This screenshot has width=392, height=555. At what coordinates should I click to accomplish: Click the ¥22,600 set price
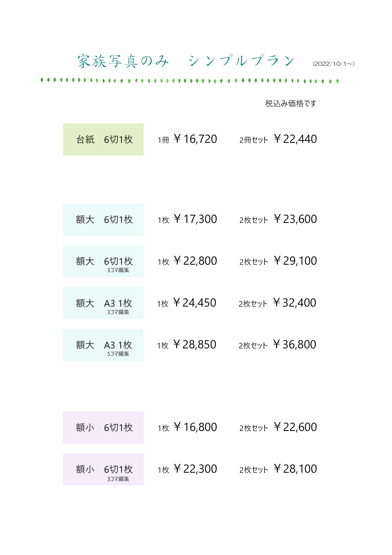coord(295,427)
